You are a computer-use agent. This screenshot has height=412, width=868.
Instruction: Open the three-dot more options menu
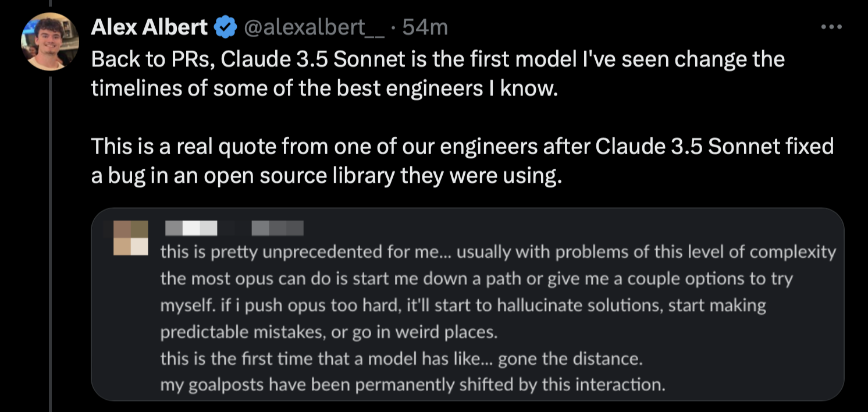(x=831, y=27)
